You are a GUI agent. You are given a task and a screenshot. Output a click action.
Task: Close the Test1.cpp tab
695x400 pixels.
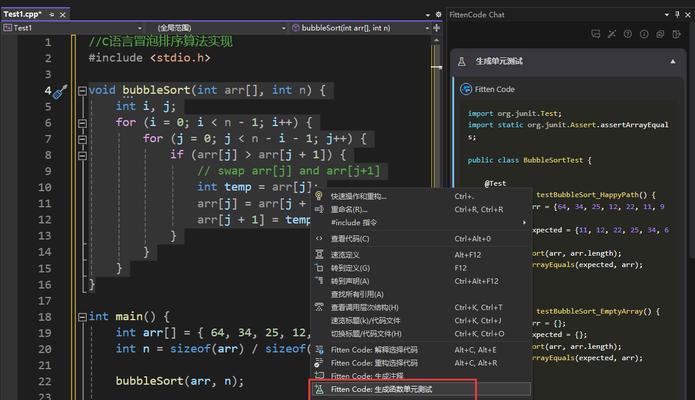click(62, 15)
